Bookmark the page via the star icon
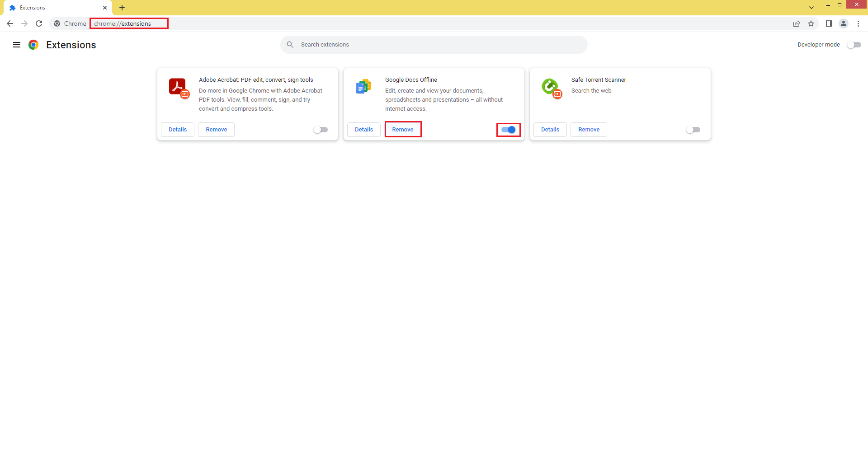Viewport: 868px width, 468px height. pos(811,23)
